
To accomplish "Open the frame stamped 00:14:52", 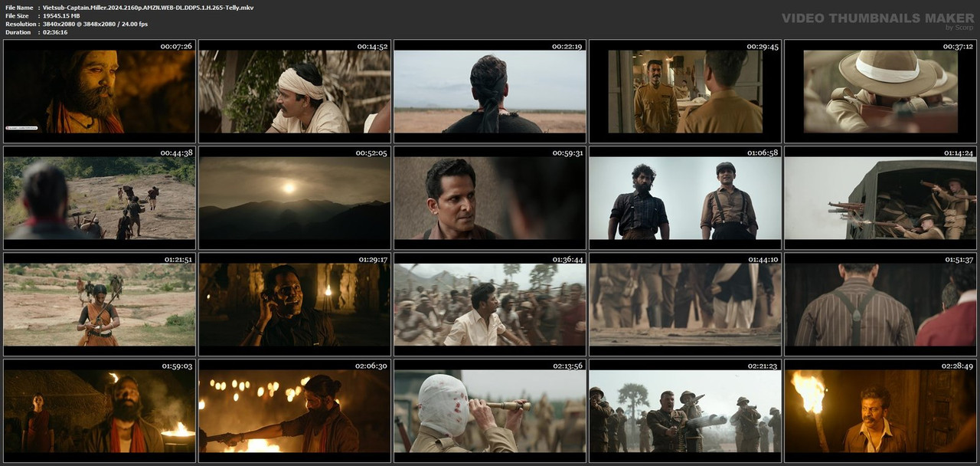I will (295, 91).
